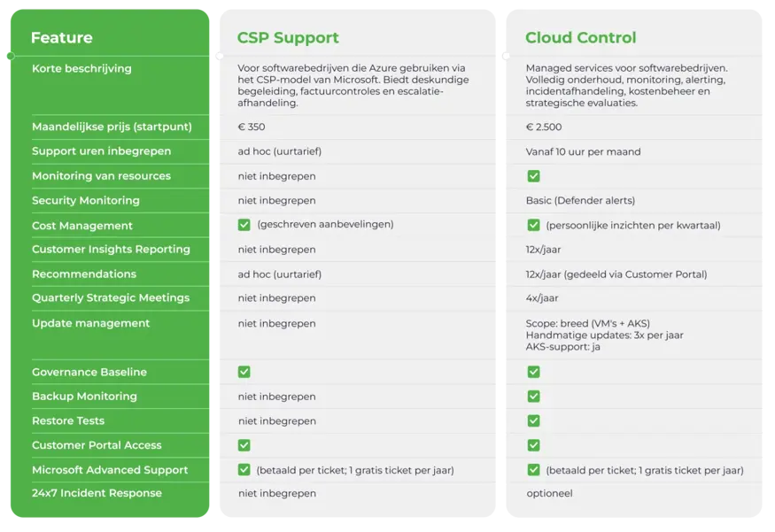The width and height of the screenshot is (775, 532).
Task: Click the Cloud Control Governance Baseline checkmark
Action: pos(533,372)
